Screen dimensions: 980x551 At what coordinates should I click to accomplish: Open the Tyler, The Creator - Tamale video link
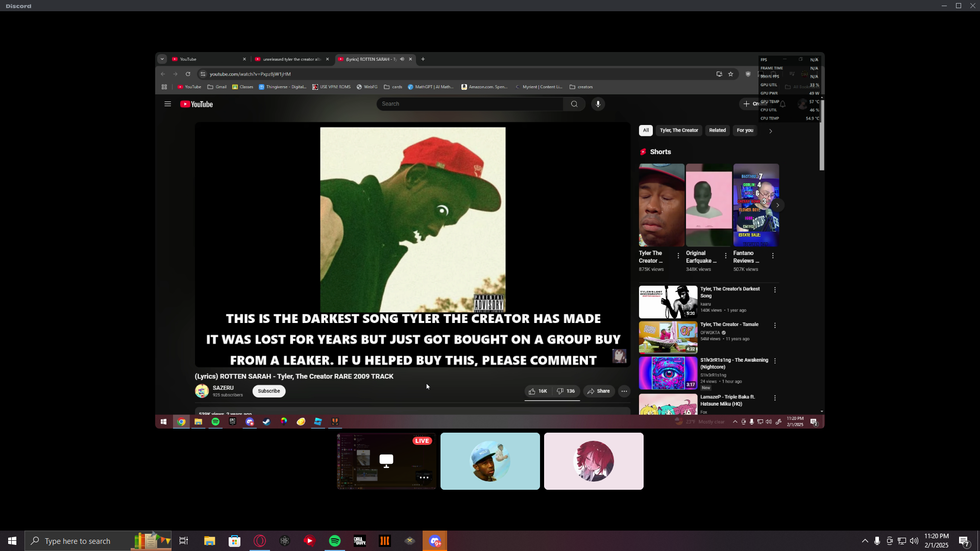coord(729,324)
